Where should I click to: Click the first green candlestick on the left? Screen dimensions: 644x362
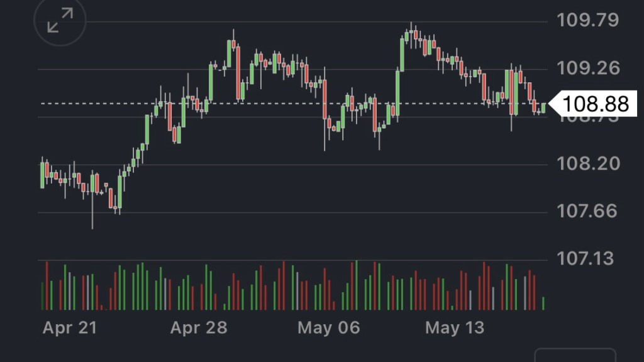(x=42, y=175)
